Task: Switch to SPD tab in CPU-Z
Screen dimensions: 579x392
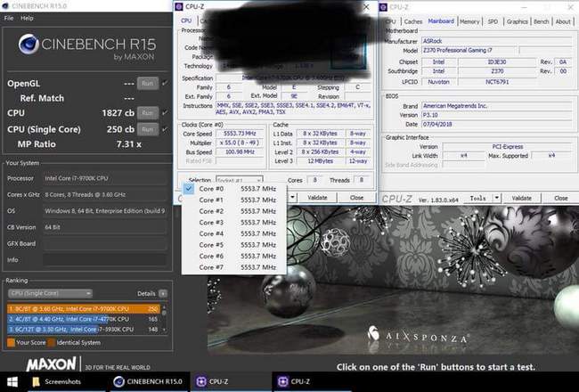Action: point(493,21)
